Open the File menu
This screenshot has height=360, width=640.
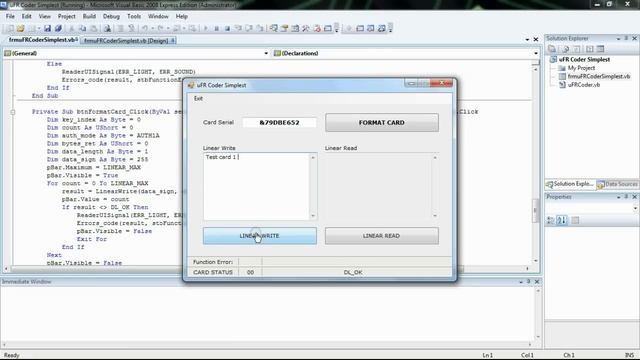10,16
